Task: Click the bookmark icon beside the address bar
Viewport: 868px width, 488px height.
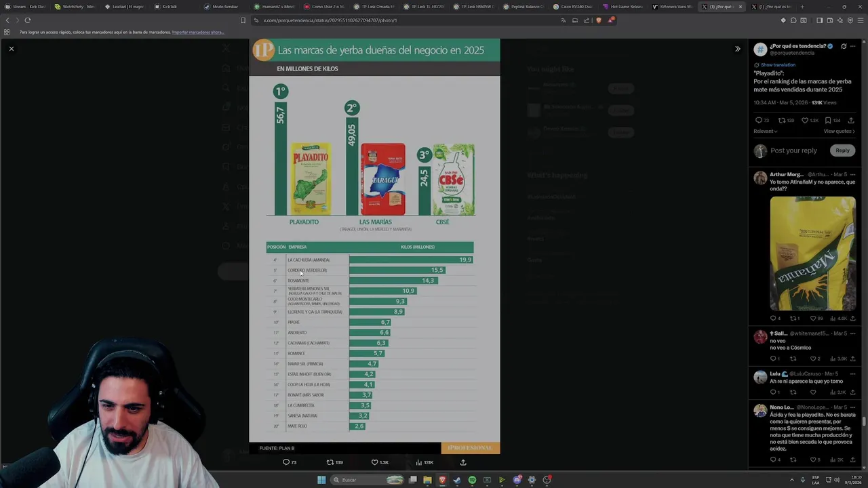Action: (243, 20)
